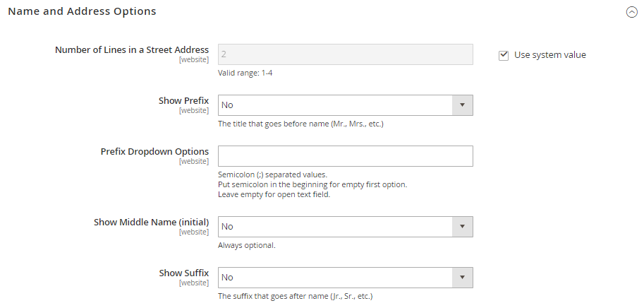The width and height of the screenshot is (644, 308).
Task: Click the Number of Lines in Street Address field
Action: [x=345, y=54]
